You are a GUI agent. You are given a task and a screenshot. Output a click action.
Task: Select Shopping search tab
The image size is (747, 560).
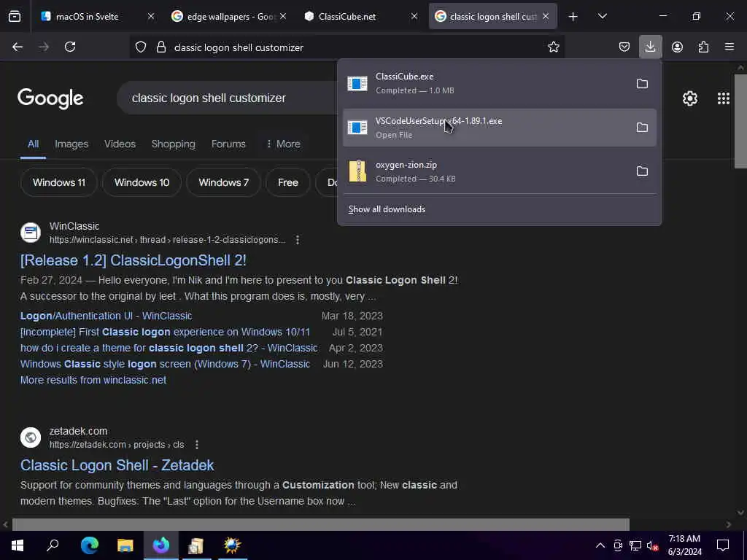(x=174, y=144)
